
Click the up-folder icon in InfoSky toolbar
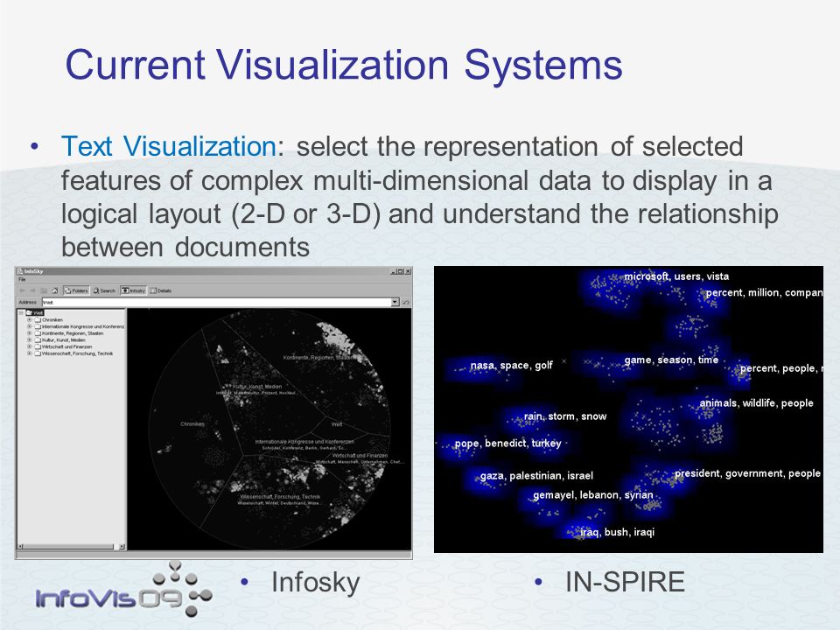44,290
